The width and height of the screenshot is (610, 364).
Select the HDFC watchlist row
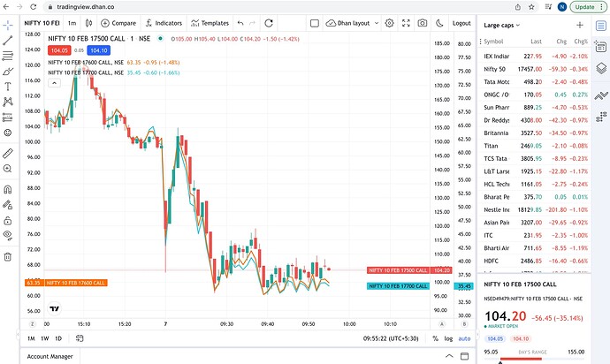tap(536, 261)
